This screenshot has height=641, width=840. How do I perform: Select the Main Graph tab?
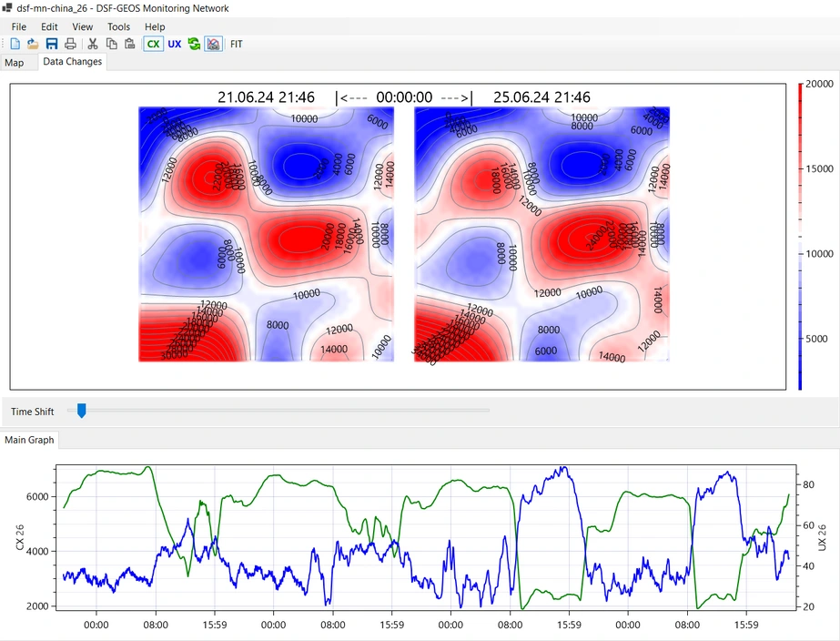[x=29, y=440]
